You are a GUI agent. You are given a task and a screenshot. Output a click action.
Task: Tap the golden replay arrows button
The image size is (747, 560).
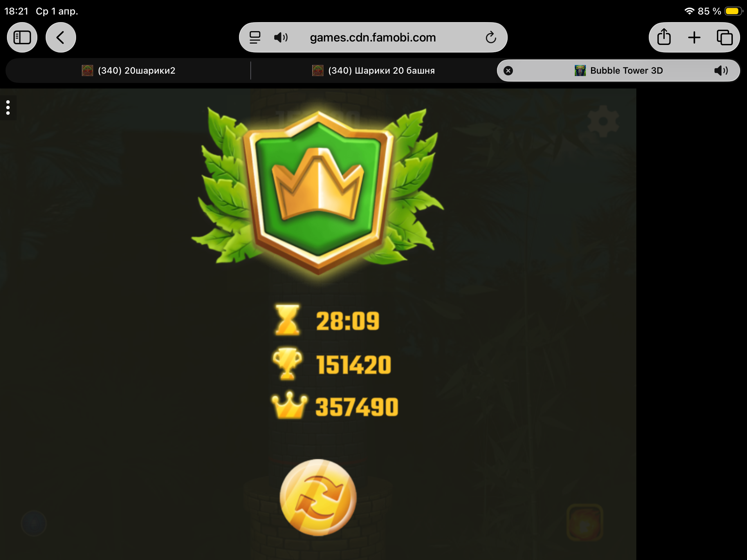(x=318, y=497)
